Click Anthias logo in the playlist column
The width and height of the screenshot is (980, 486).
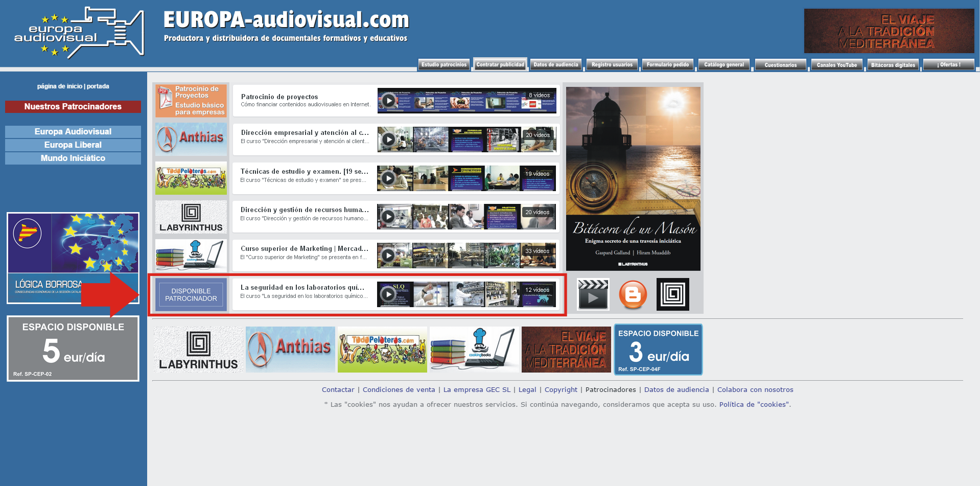point(191,139)
